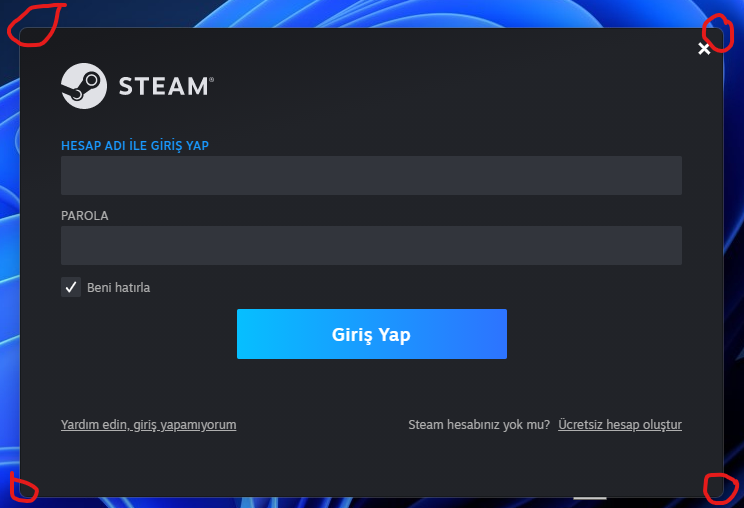
Task: Toggle the Beni hatırla checkbox
Action: 71,287
